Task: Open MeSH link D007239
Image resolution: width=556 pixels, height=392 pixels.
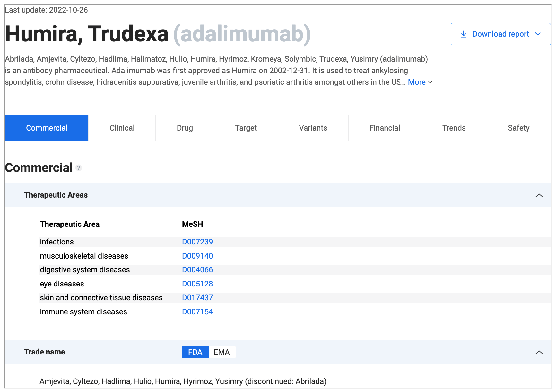Action: (x=197, y=242)
